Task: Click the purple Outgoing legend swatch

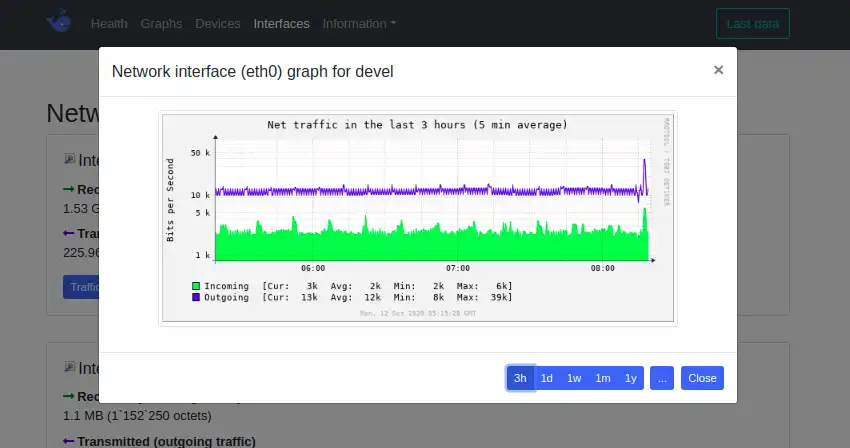Action: (x=196, y=297)
